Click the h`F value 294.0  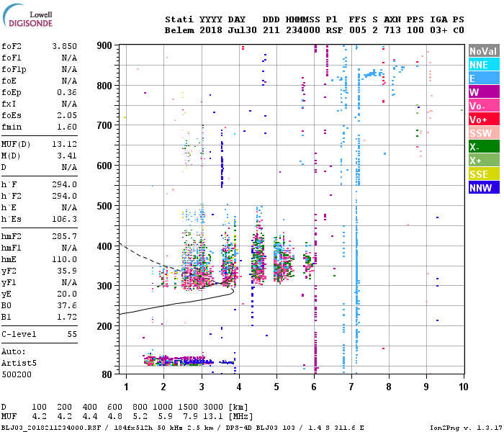point(64,184)
